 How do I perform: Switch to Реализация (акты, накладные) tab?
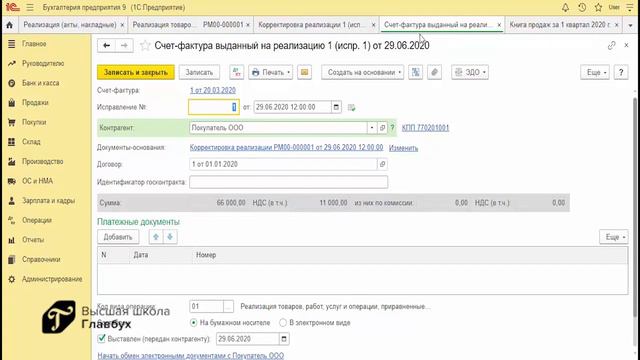69,25
